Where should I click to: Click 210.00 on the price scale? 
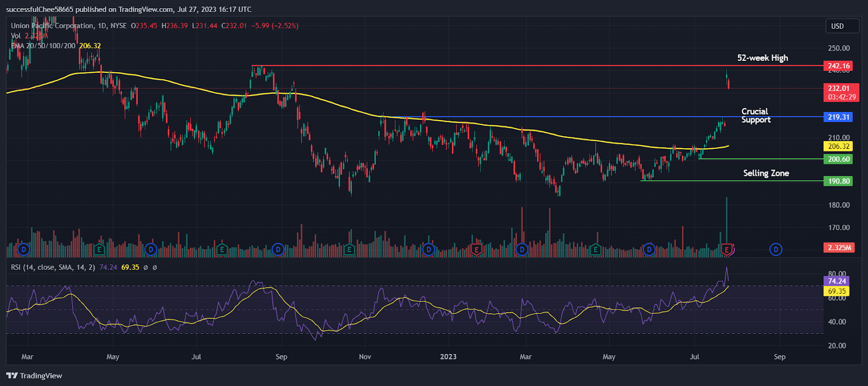pos(839,138)
